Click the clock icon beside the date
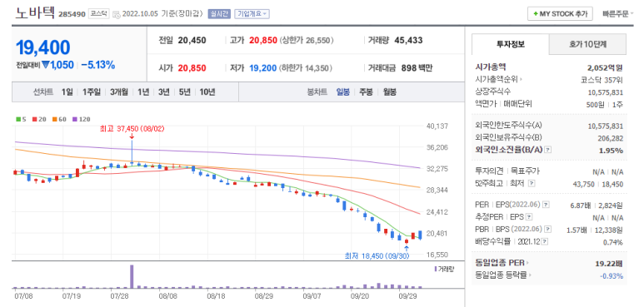The height and width of the screenshot is (307, 644). (x=116, y=14)
